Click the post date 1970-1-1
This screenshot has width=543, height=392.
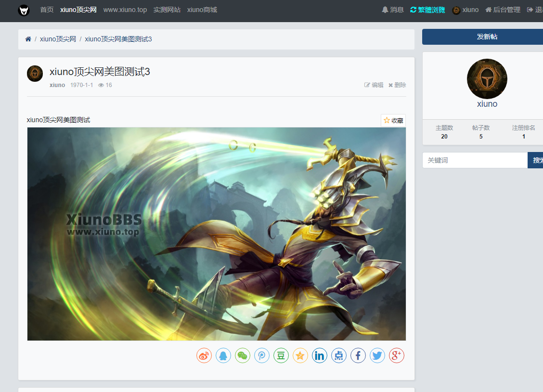tap(81, 85)
